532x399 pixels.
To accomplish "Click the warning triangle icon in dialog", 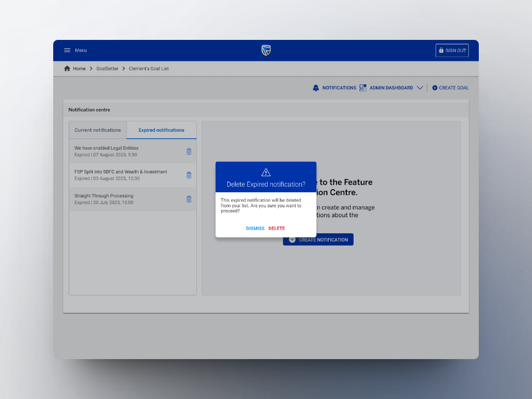I will point(266,172).
